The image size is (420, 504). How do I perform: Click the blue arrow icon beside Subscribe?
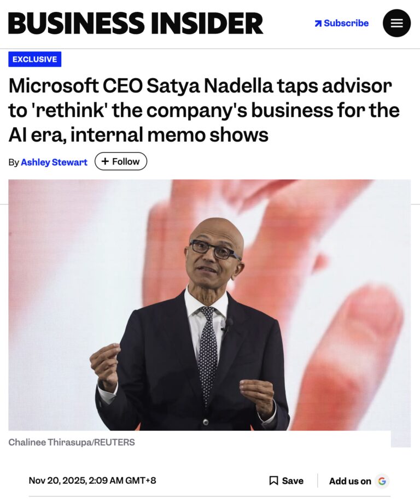pyautogui.click(x=318, y=23)
